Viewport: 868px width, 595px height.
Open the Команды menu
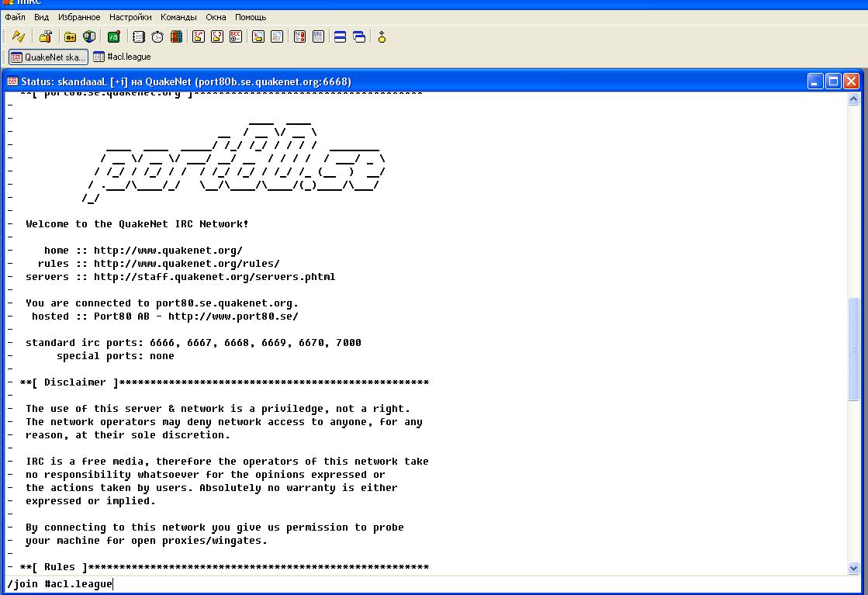tap(178, 17)
